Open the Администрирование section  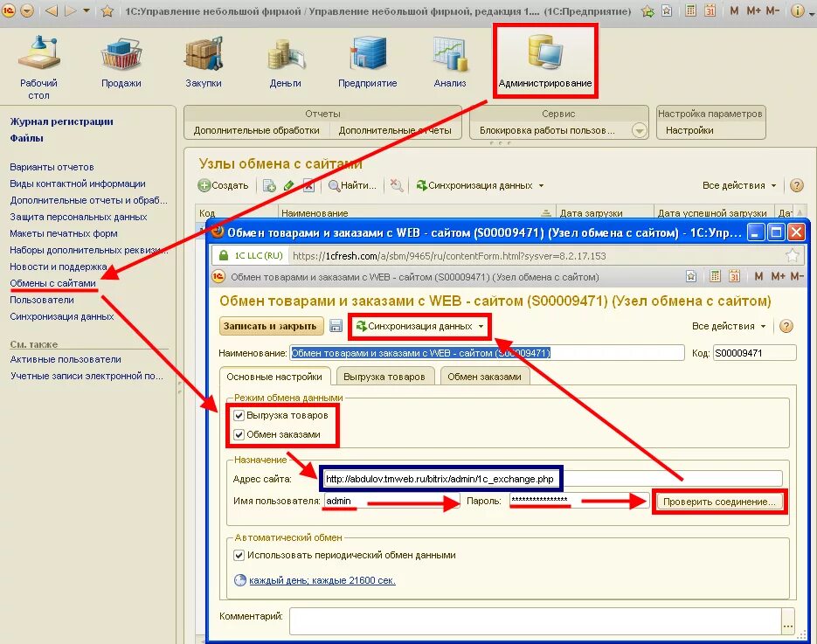(545, 61)
